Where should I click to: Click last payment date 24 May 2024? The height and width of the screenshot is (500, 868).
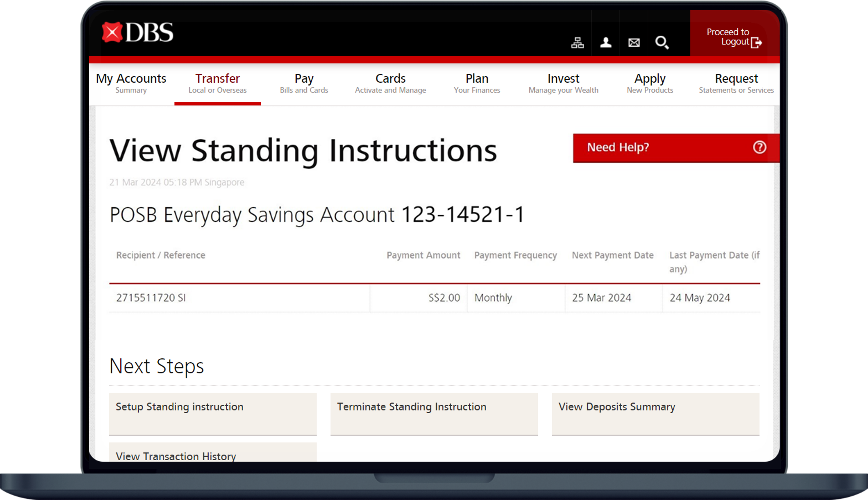(x=700, y=298)
